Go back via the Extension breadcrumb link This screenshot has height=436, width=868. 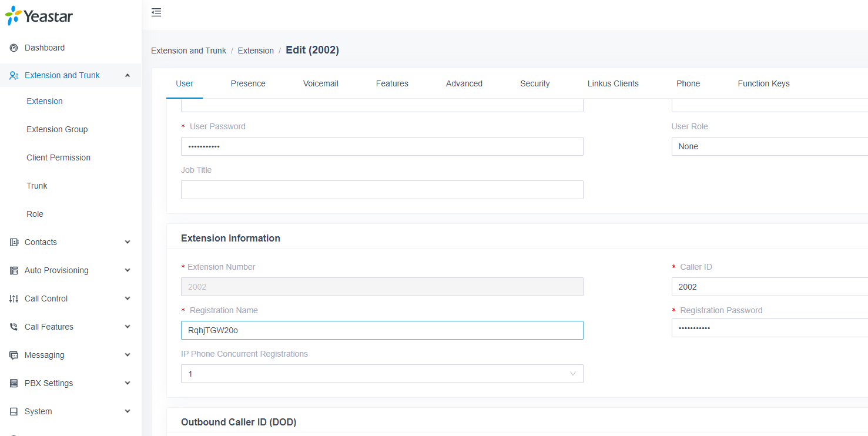pyautogui.click(x=256, y=51)
